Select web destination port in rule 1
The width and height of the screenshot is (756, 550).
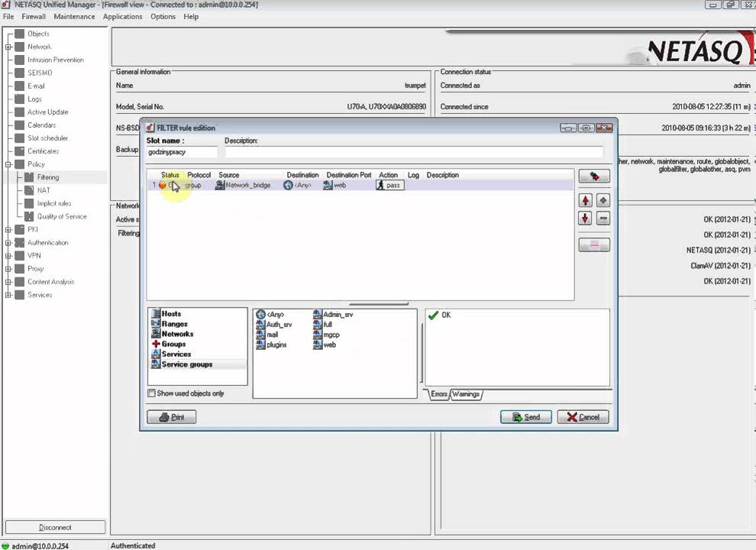(334, 186)
